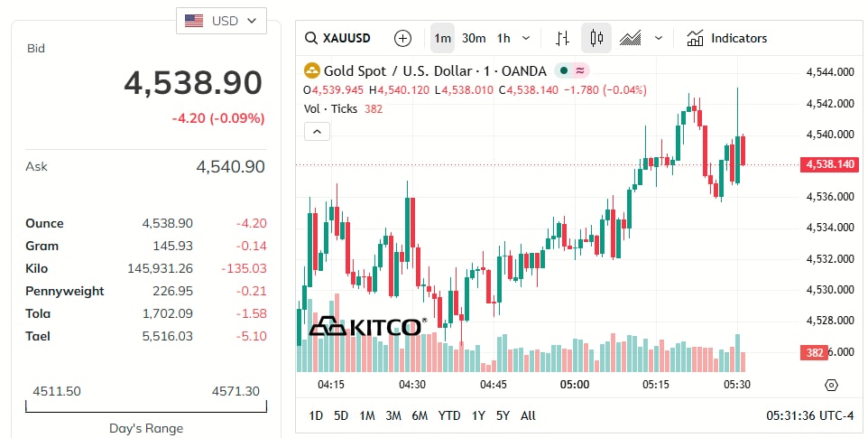Click the red 4,538.140 price label
Viewport: 868px width, 438px height.
coord(830,164)
